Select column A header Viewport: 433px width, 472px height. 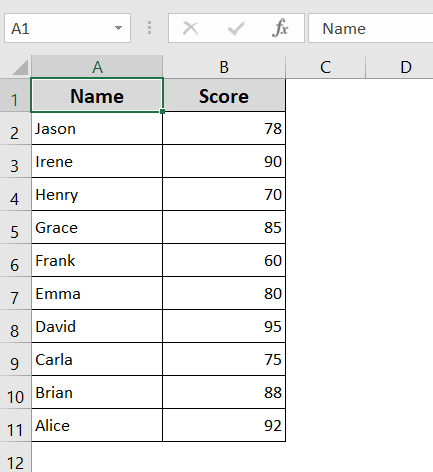97,67
